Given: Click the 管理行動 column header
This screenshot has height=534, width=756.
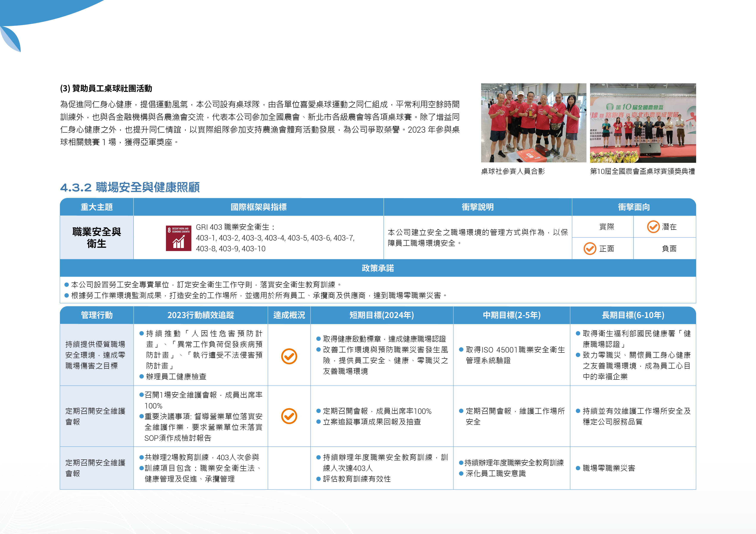Looking at the screenshot, I should click(97, 315).
